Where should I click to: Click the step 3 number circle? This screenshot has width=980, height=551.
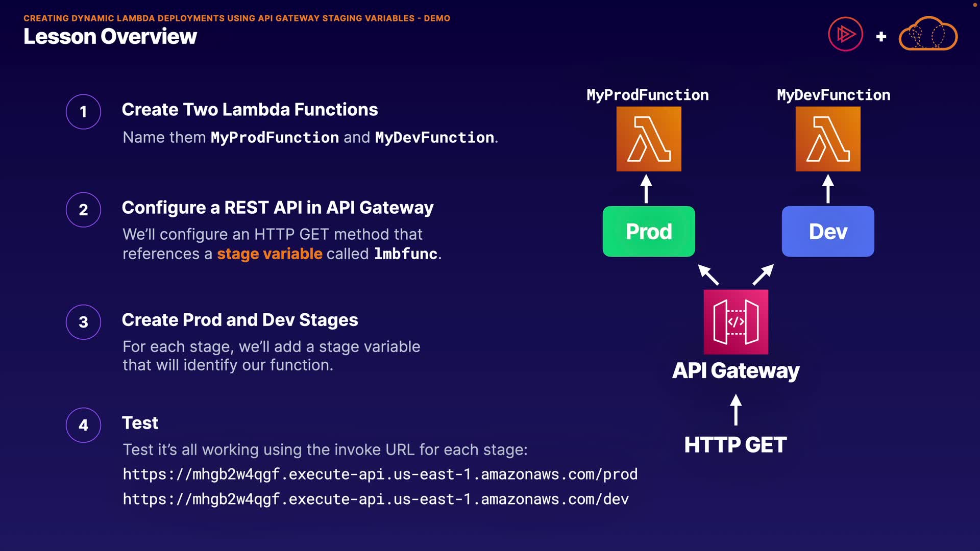coord(83,322)
